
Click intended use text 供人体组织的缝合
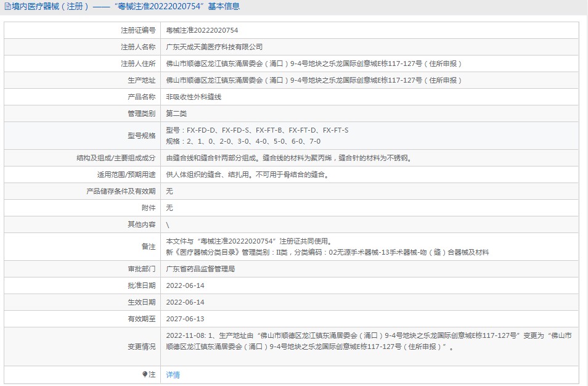[x=248, y=175]
